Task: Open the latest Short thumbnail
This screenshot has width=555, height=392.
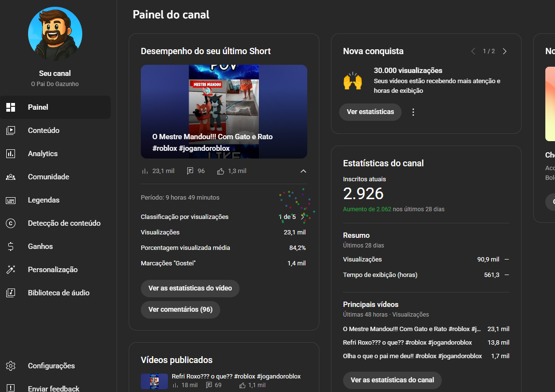Action: click(224, 112)
